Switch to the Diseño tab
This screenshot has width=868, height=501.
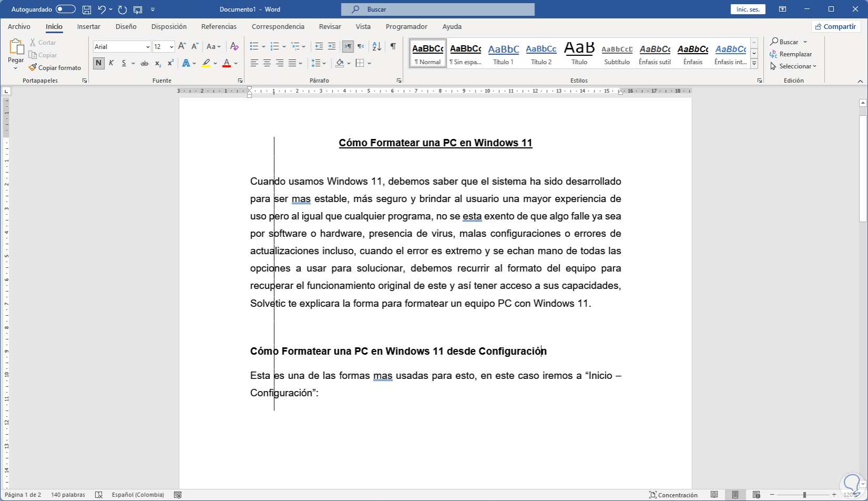point(126,26)
